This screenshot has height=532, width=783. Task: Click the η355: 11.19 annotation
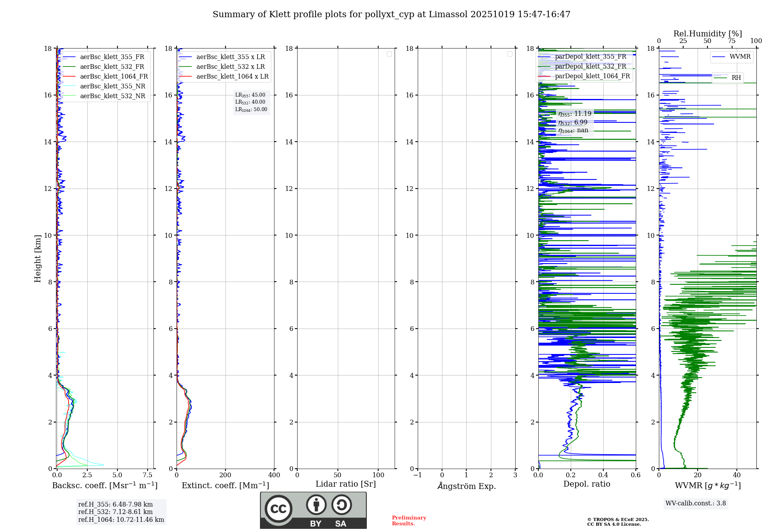(x=575, y=114)
